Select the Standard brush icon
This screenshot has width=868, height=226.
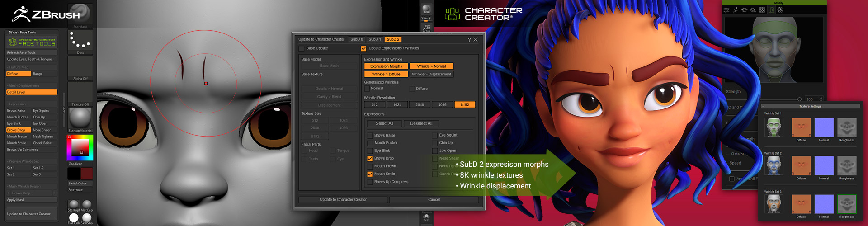[x=80, y=14]
